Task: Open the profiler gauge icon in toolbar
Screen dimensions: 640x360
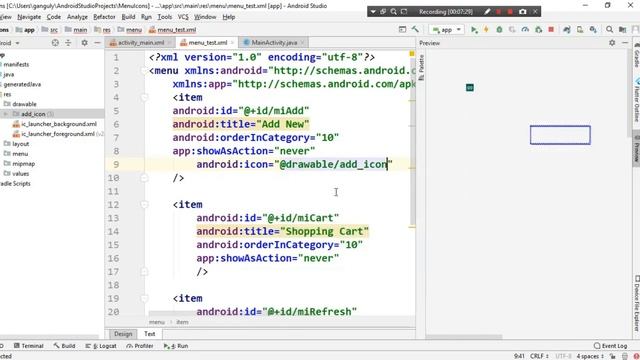Action: tap(525, 30)
